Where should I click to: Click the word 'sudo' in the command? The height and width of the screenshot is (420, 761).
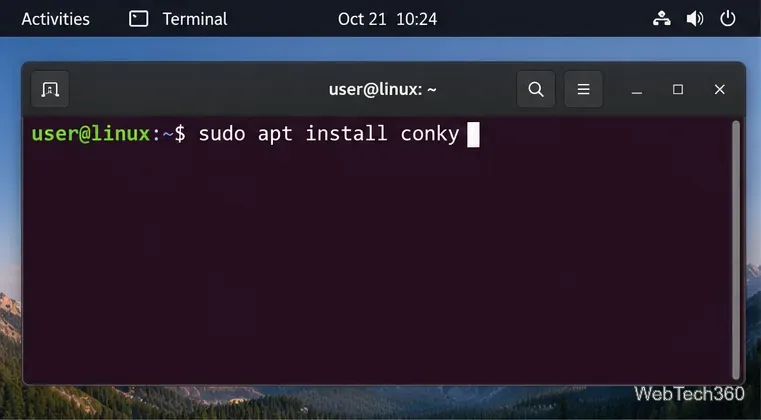coord(222,134)
